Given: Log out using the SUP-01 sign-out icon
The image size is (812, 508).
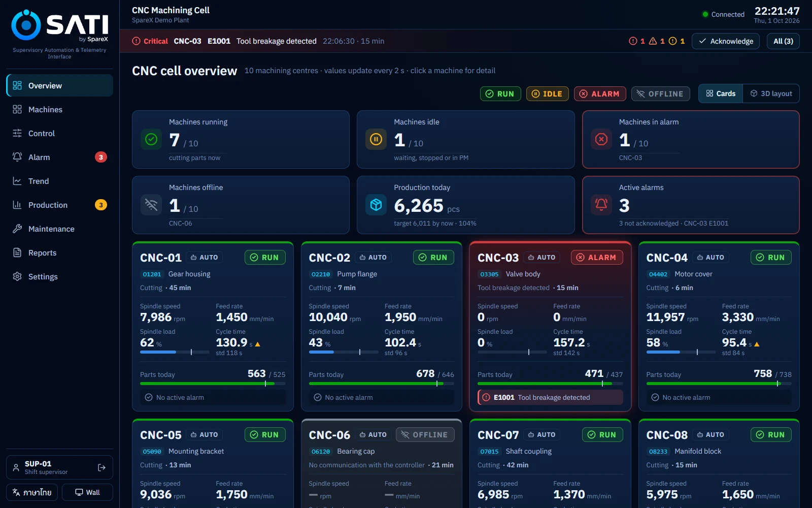Looking at the screenshot, I should click(x=101, y=467).
